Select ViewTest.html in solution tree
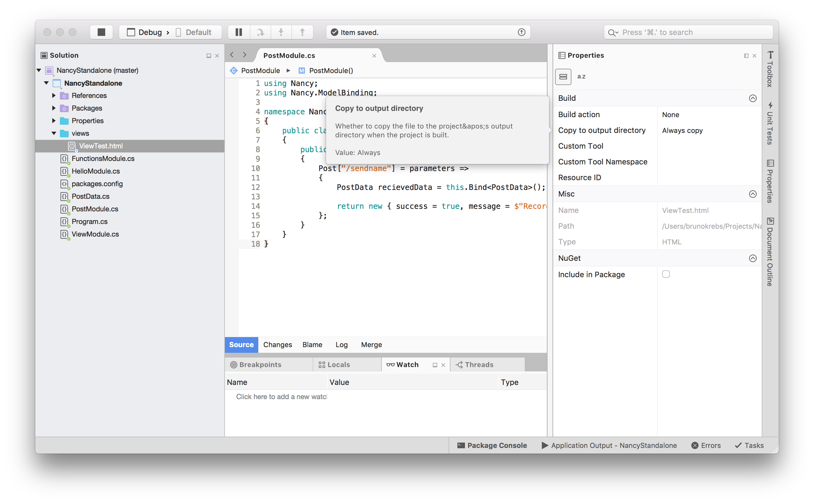The width and height of the screenshot is (814, 504). click(130, 146)
